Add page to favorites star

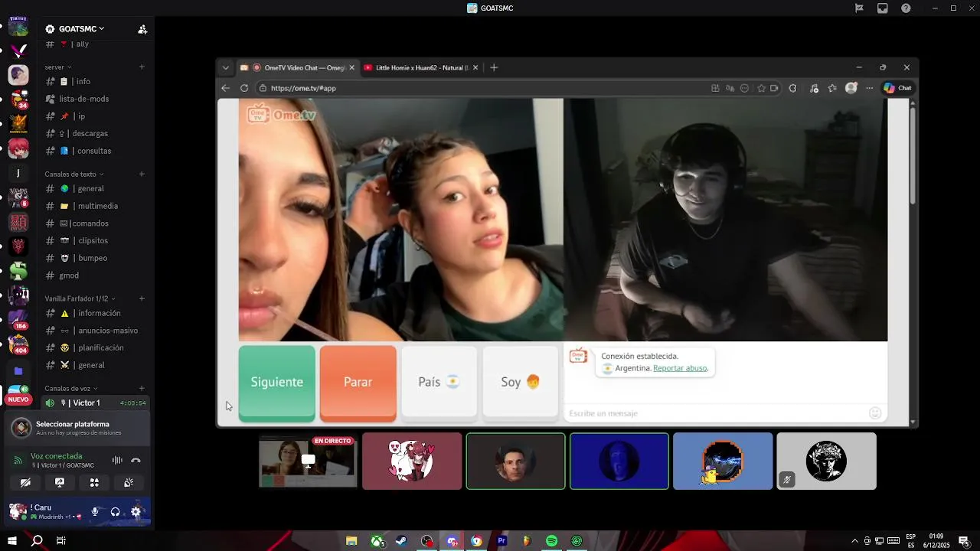click(x=761, y=88)
